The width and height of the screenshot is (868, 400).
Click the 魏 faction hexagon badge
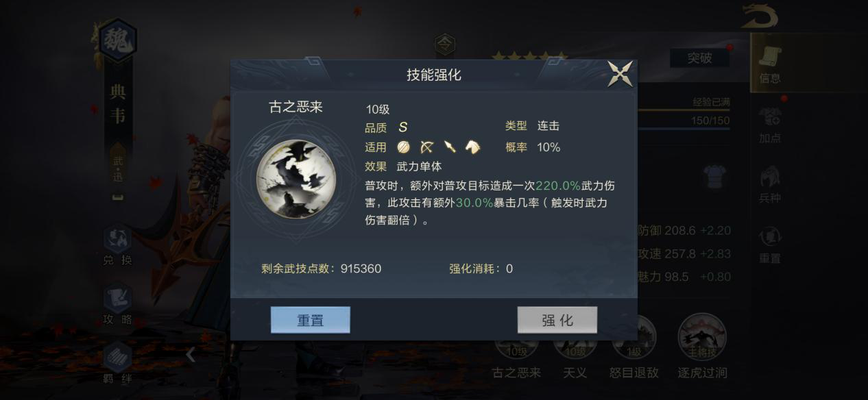point(118,40)
